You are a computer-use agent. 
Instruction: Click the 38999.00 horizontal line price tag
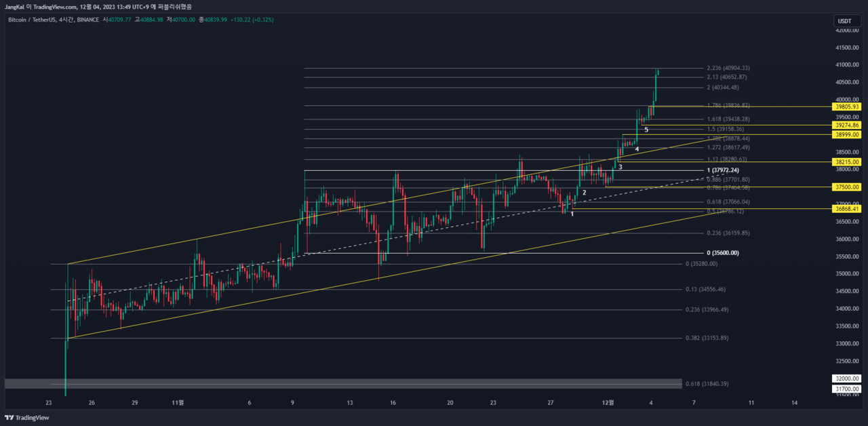(x=847, y=135)
